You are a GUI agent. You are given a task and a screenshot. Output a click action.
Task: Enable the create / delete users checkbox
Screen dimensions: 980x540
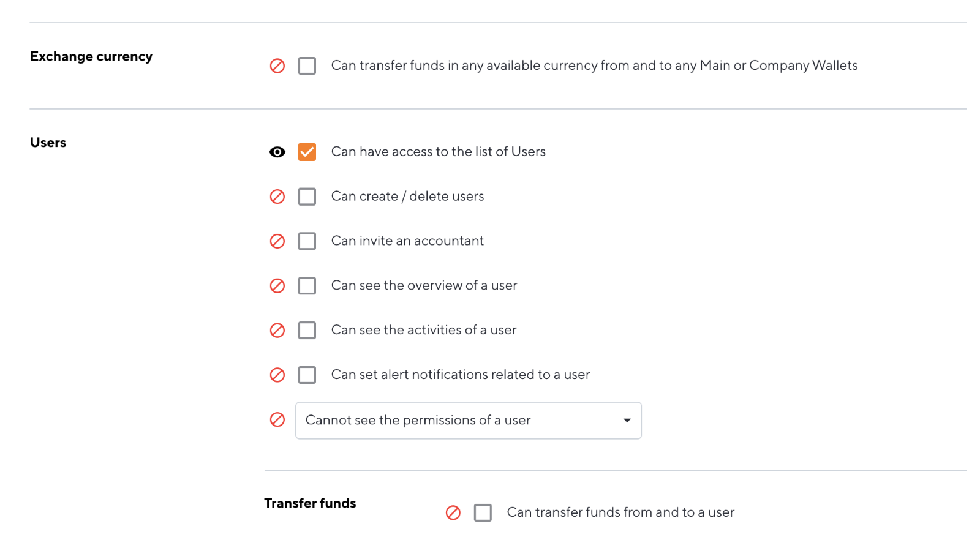[307, 197]
